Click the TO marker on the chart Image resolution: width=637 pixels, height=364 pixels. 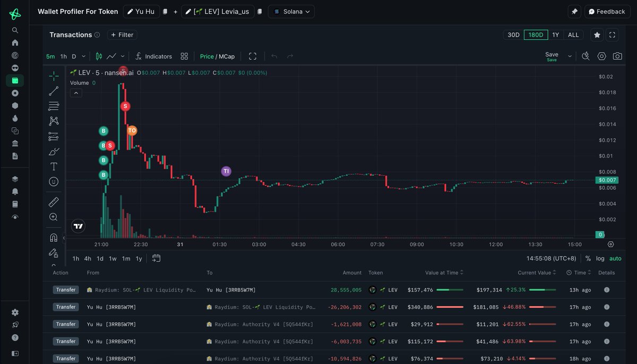132,131
